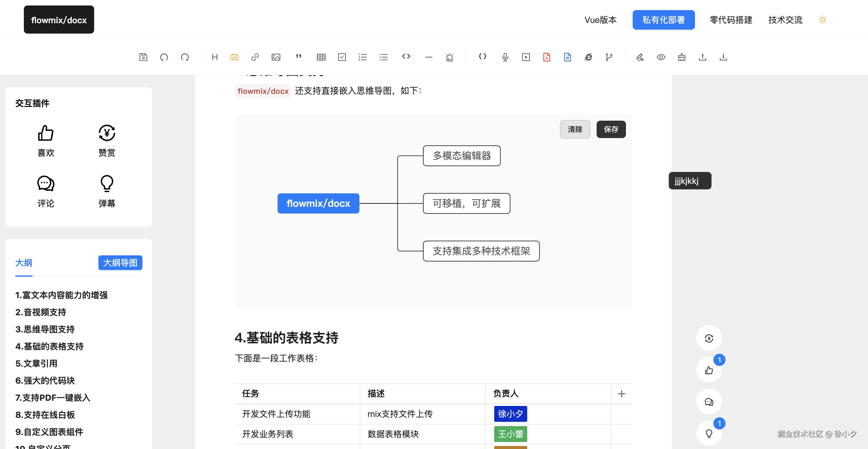Toggle preview mode with the eye icon
The image size is (868, 449).
coord(661,57)
